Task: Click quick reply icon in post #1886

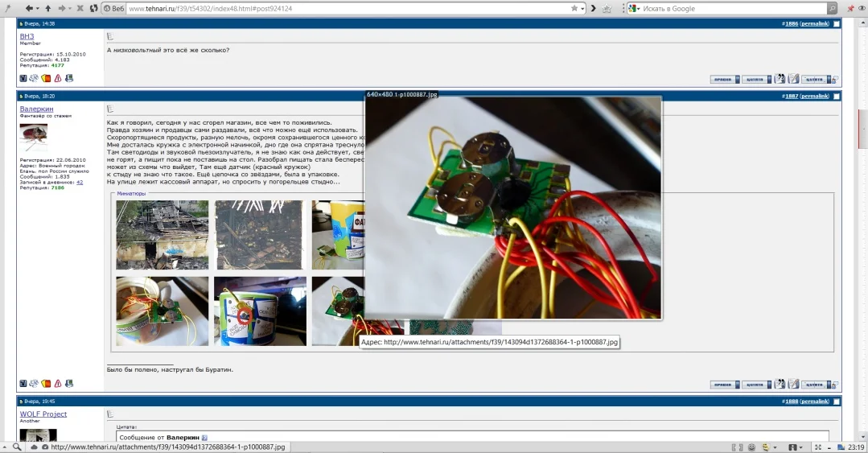Action: (793, 79)
